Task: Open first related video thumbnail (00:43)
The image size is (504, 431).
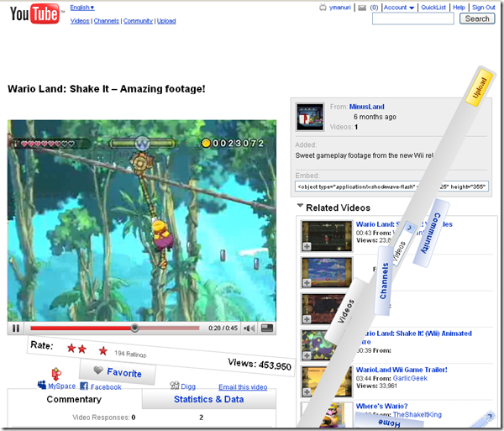Action: [327, 235]
